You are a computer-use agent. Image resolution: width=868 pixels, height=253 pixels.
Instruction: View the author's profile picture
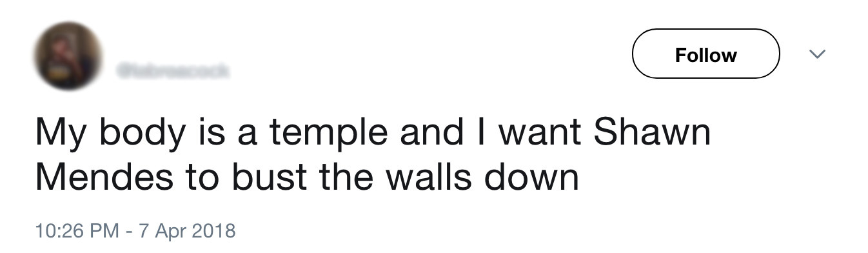click(x=68, y=56)
